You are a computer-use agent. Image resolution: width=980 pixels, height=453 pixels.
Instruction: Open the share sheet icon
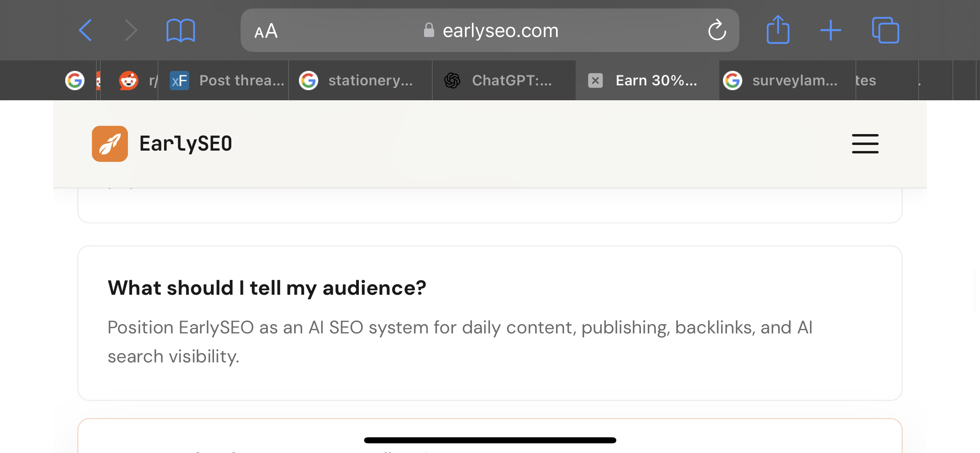pyautogui.click(x=778, y=29)
